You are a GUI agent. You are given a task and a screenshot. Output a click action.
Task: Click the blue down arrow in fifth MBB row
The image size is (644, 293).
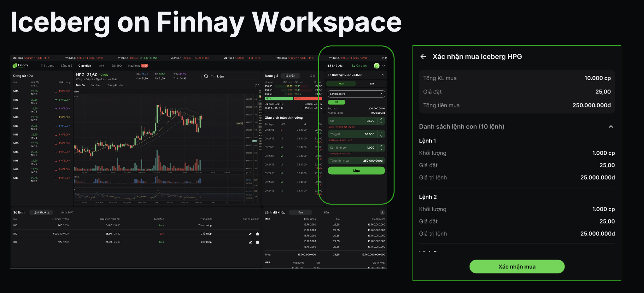pos(56,126)
